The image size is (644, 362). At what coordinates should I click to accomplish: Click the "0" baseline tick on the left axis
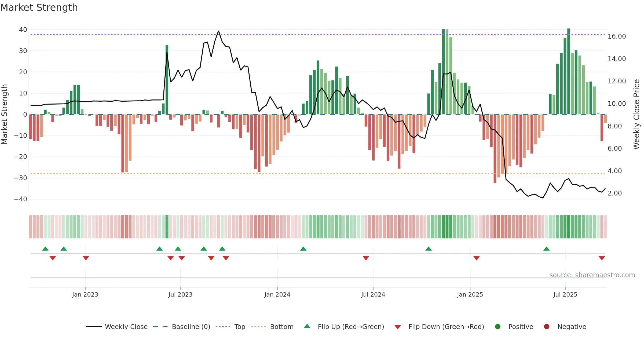(25, 114)
